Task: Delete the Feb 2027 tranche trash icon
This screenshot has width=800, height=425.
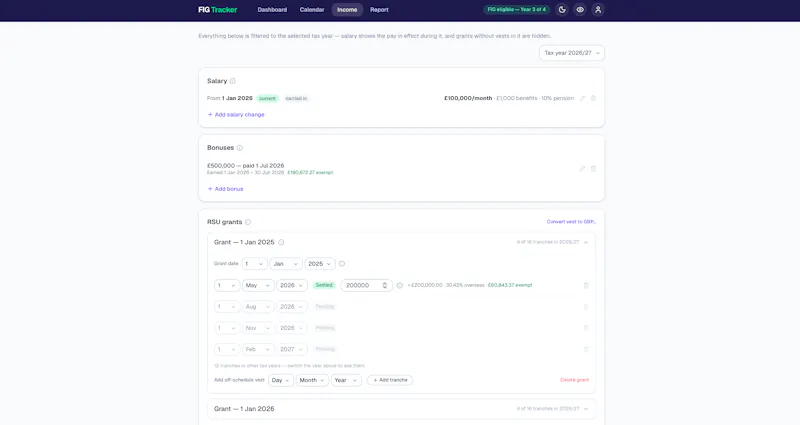Action: point(586,349)
